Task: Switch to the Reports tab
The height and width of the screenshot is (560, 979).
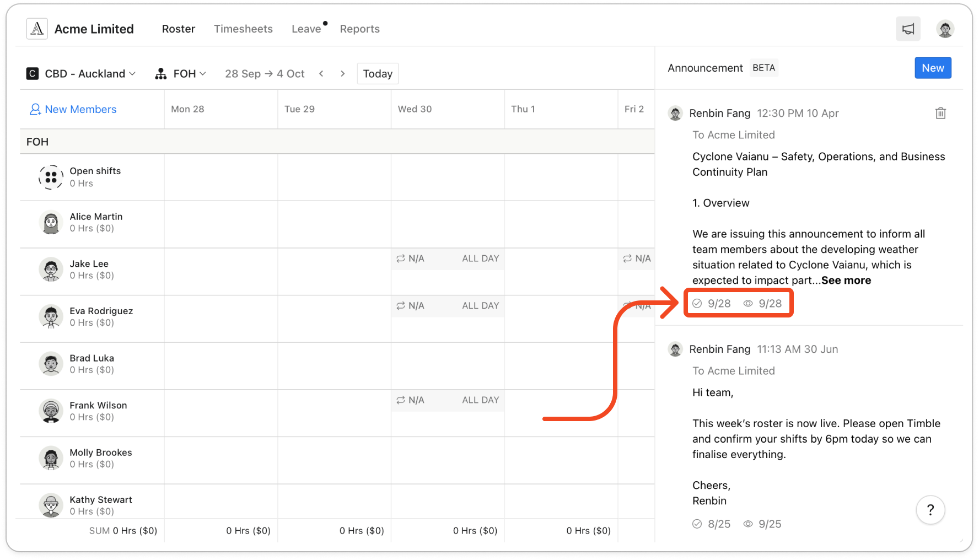Action: point(359,29)
